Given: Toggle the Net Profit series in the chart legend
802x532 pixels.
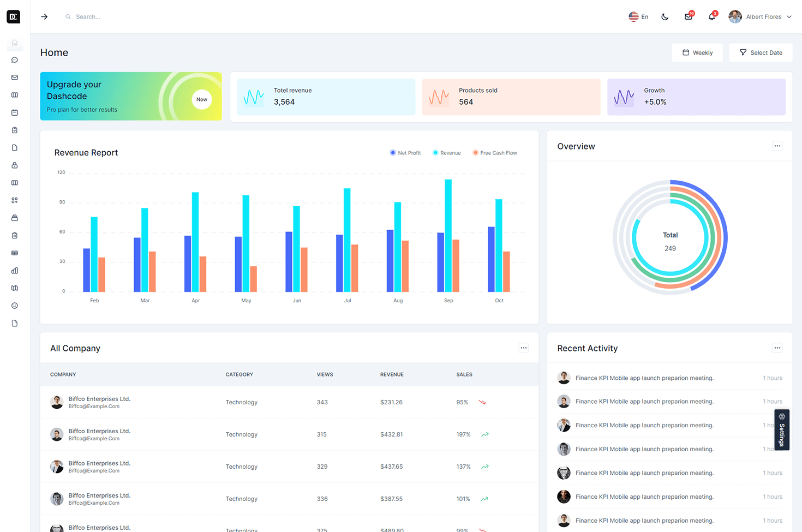Looking at the screenshot, I should pos(405,153).
